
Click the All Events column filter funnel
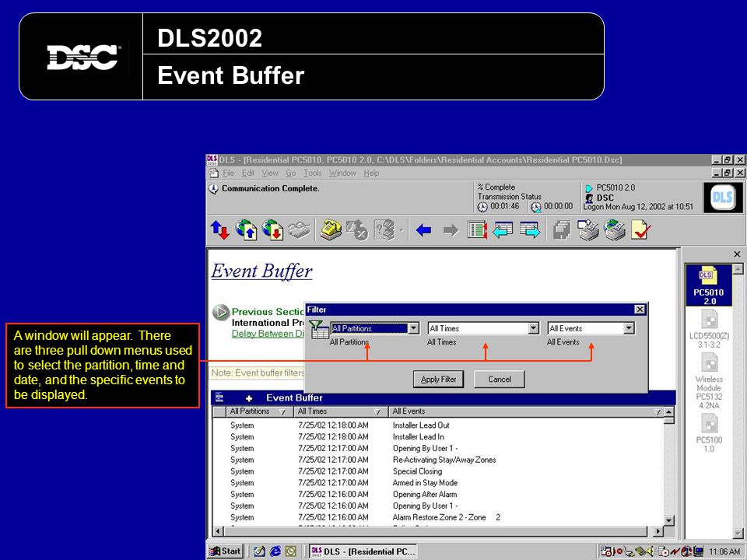[x=658, y=412]
